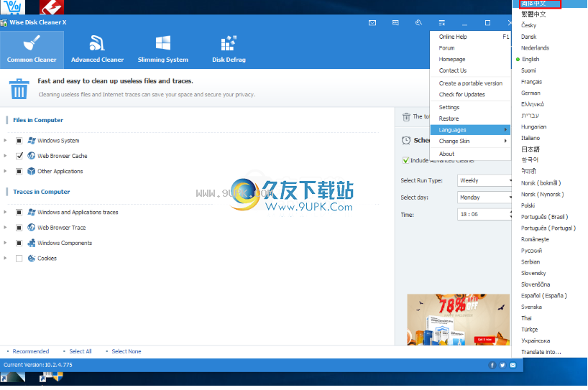
Task: Choose Forum from the menu
Action: 470,48
